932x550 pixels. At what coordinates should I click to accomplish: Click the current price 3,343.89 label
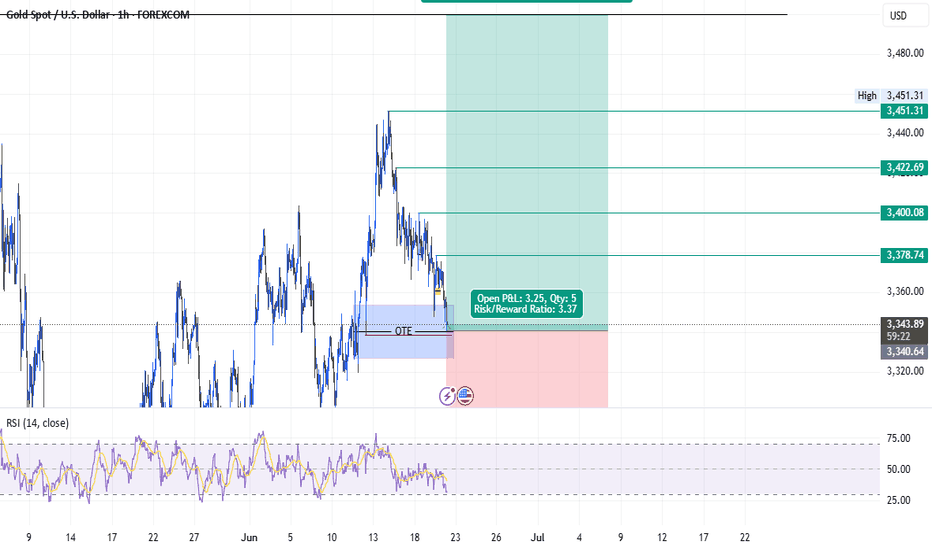[904, 324]
